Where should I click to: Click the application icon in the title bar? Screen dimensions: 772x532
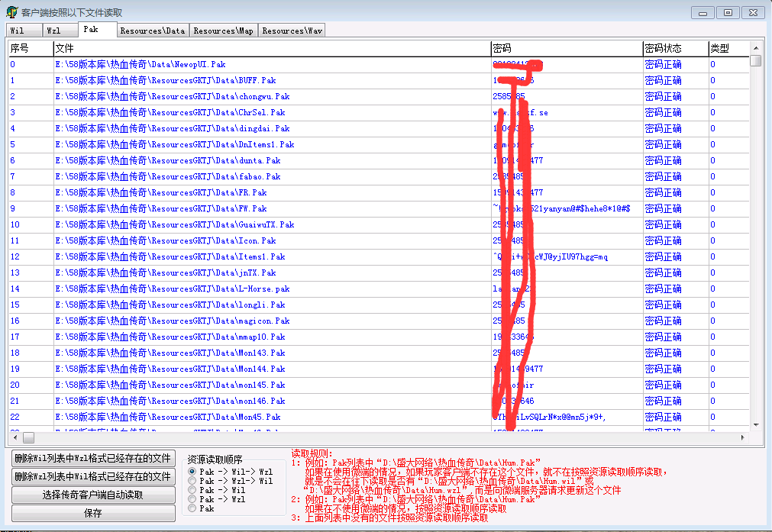(x=11, y=12)
